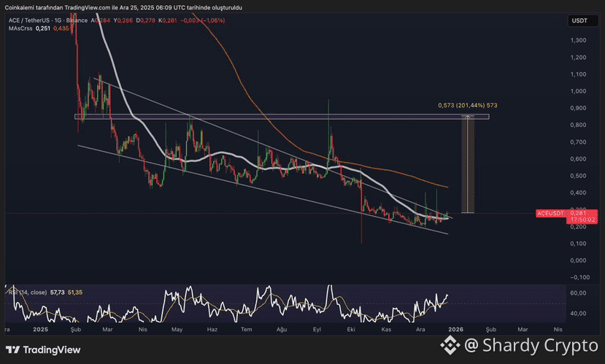
Task: Click the 2025 year label on time axis
Action: point(41,330)
